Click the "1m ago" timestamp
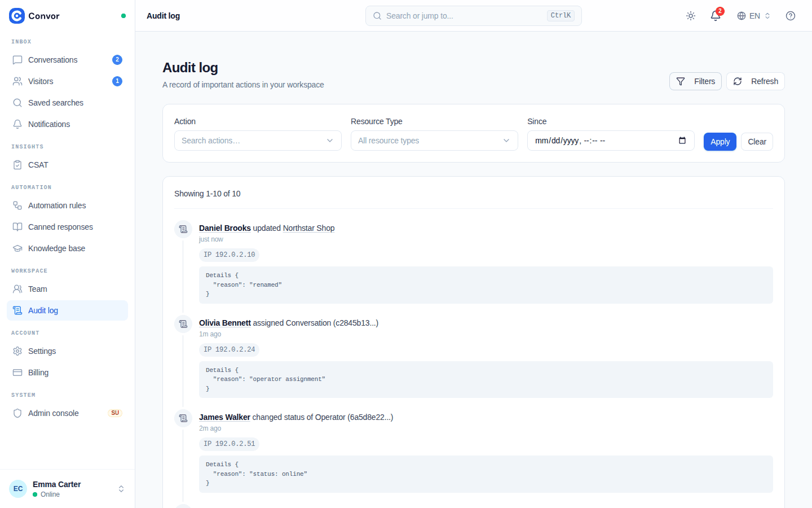 click(210, 334)
